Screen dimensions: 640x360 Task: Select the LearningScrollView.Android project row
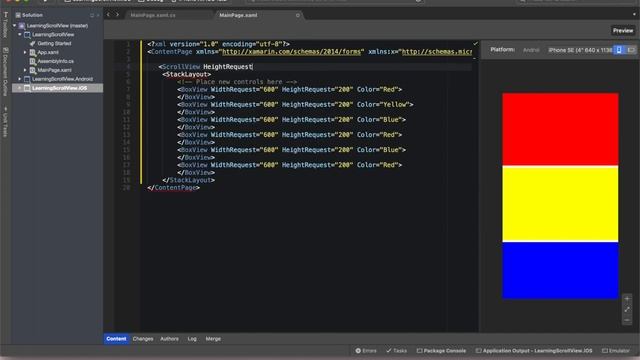57,79
